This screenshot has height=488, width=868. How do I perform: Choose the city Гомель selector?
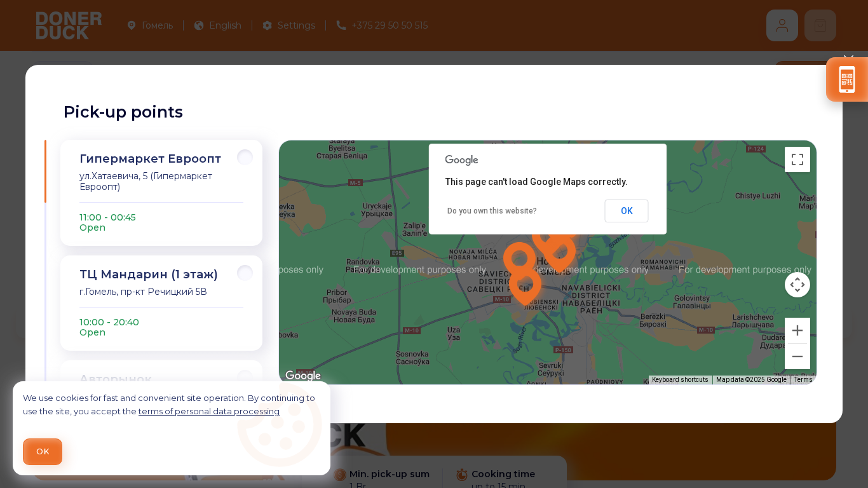click(x=150, y=25)
